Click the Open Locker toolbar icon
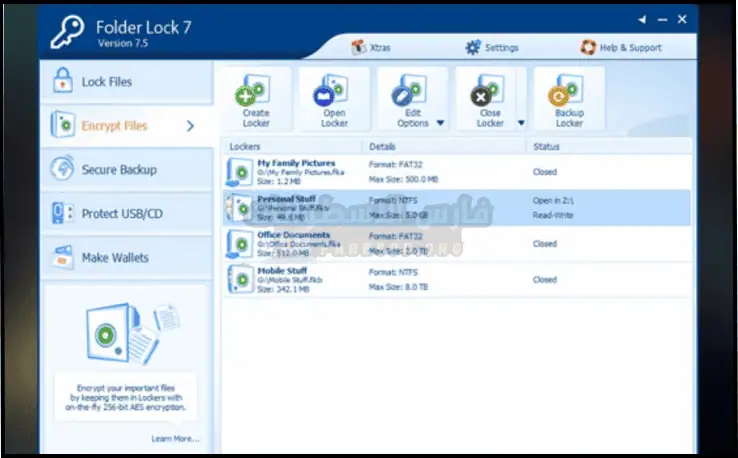 tap(334, 93)
